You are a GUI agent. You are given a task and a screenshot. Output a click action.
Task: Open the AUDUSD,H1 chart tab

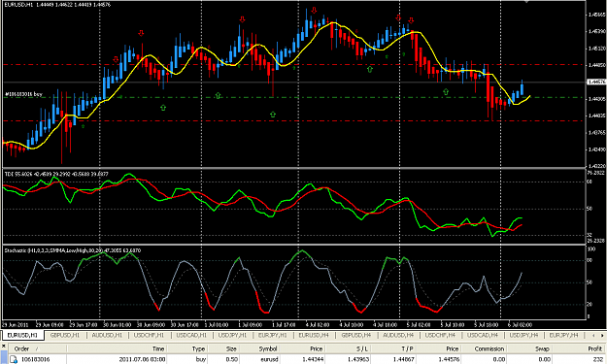107,336
